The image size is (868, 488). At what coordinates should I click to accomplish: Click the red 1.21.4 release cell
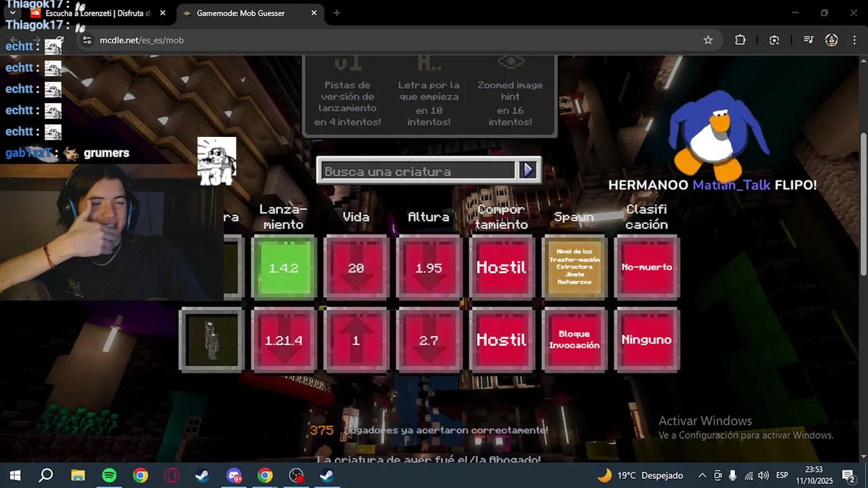click(283, 340)
